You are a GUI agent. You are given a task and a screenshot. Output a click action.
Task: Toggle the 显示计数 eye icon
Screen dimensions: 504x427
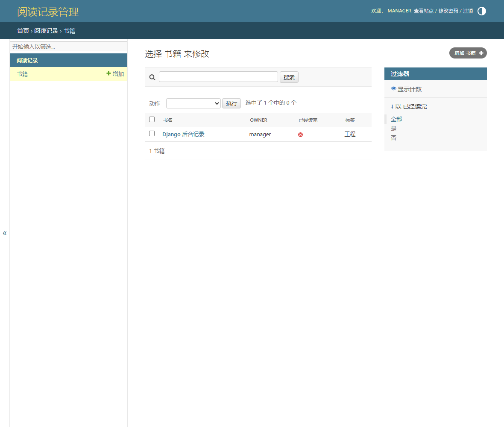(x=393, y=89)
